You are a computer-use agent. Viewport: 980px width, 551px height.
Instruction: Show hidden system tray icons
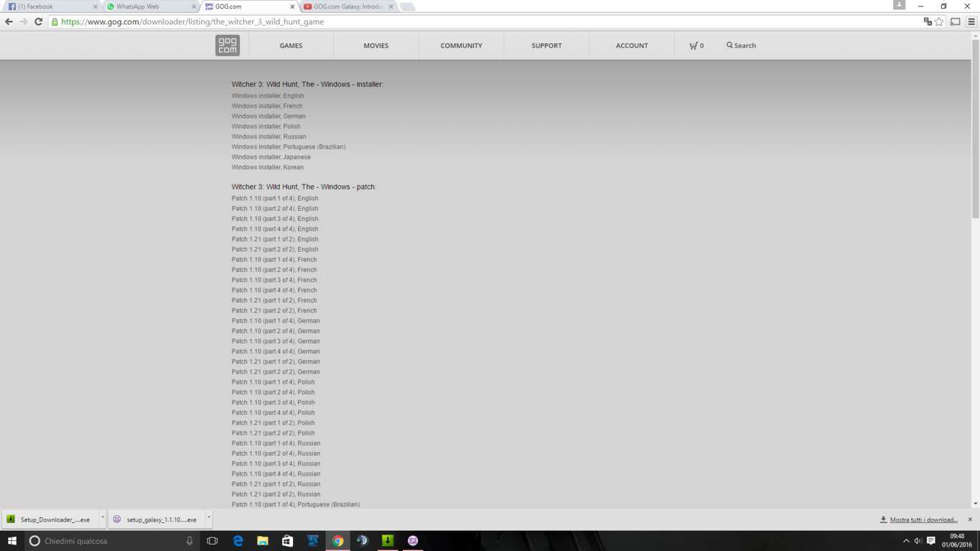906,541
